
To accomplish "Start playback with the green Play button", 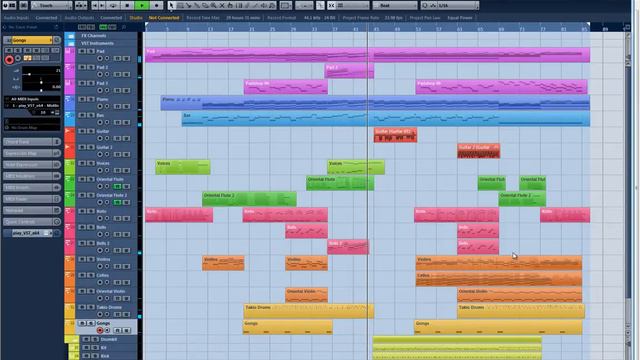I will (142, 5).
